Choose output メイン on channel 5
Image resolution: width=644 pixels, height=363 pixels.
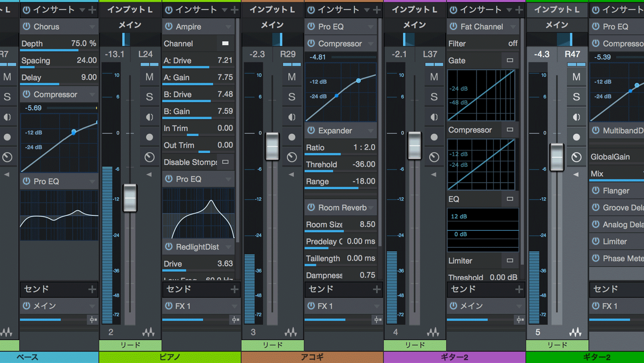(557, 25)
